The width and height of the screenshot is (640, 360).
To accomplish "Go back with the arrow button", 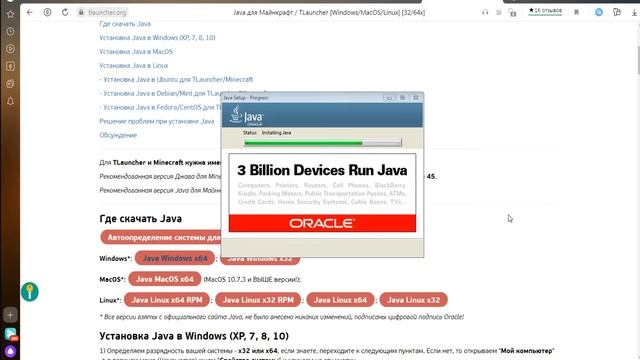I will coord(29,12).
